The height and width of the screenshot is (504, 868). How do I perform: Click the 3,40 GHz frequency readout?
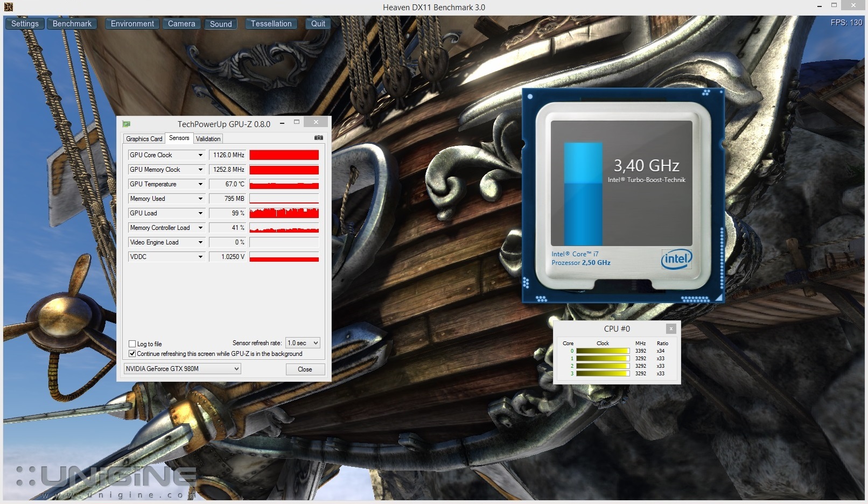(647, 165)
